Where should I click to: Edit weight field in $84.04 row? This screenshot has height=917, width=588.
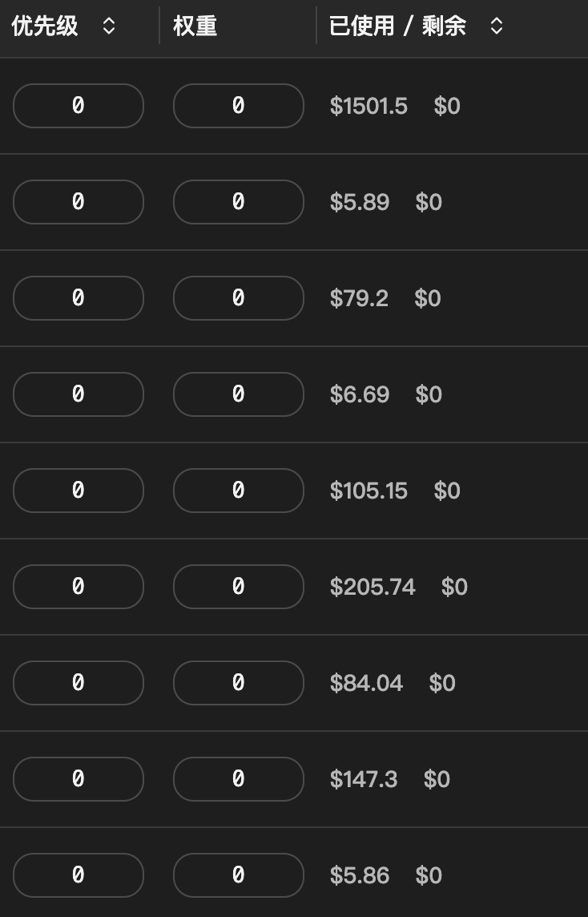click(239, 683)
